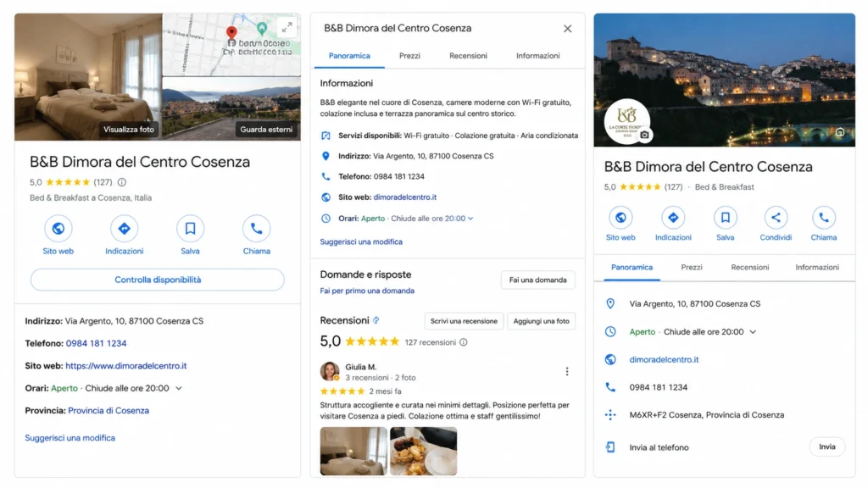868x488 pixels.
Task: Click Giulia M. profile avatar
Action: click(330, 371)
